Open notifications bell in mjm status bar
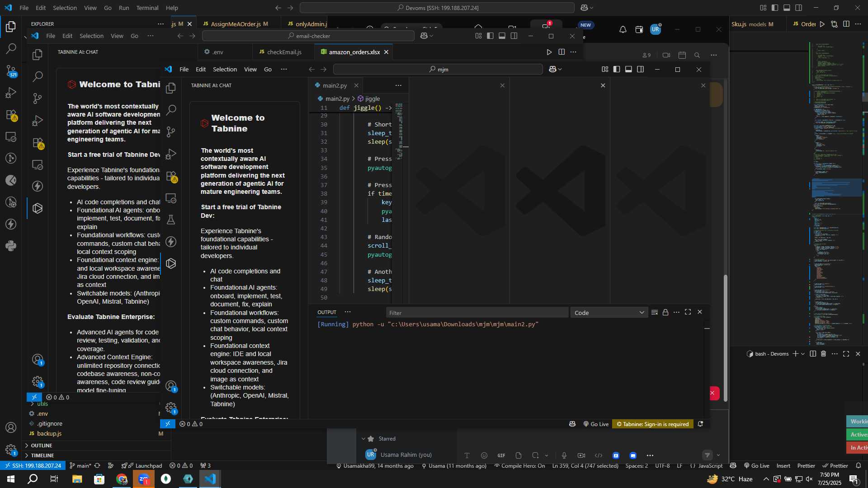 (700, 424)
